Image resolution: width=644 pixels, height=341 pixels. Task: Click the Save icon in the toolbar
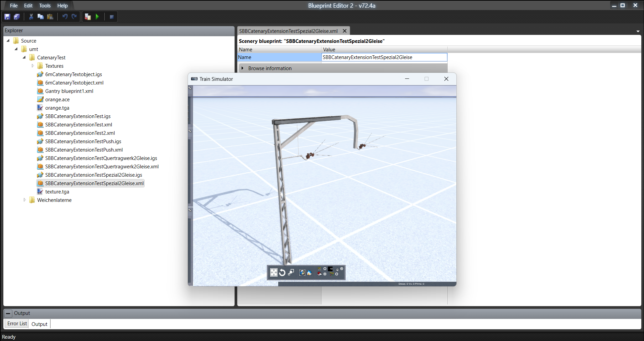(7, 17)
